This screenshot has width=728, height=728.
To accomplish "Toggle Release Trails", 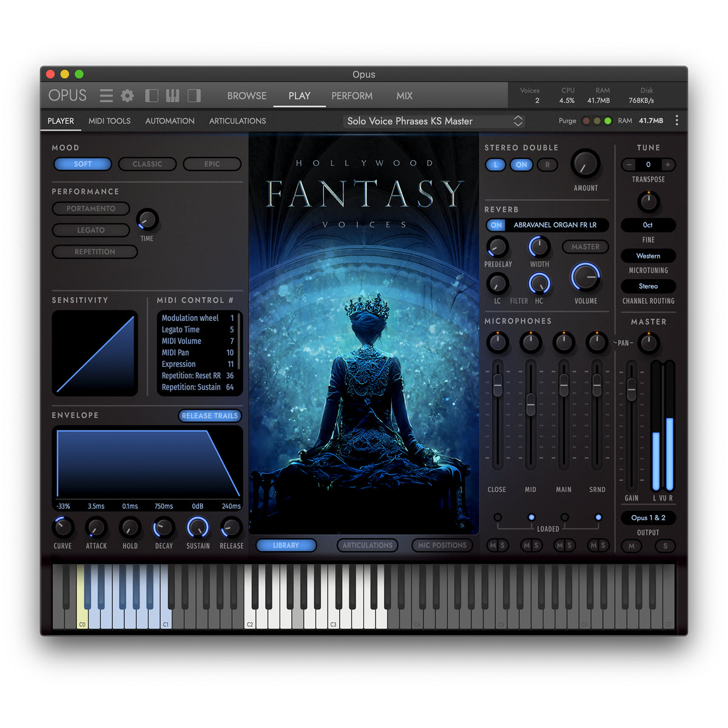I will coord(210,416).
